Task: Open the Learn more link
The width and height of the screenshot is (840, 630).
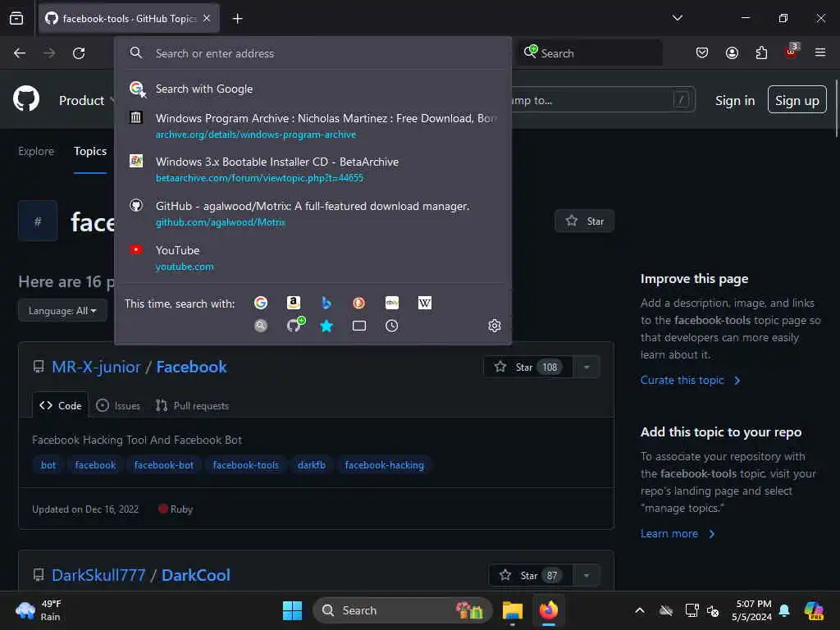Action: 678,533
